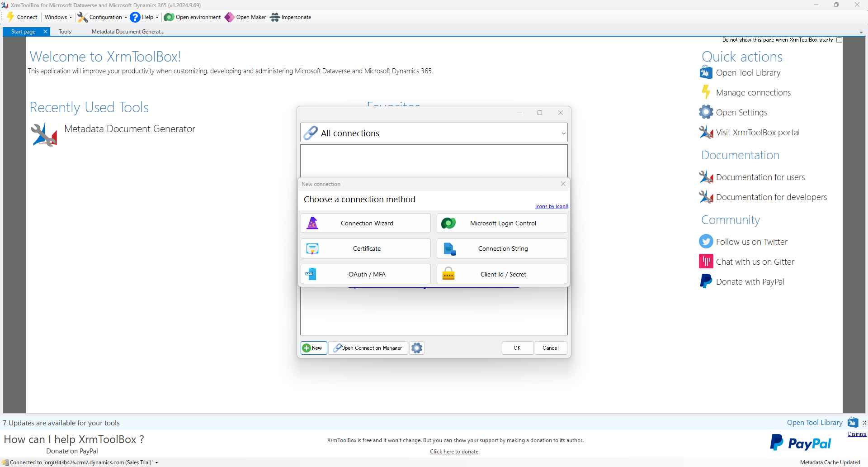This screenshot has height=467, width=868.
Task: Expand the Help dropdown arrow
Action: (157, 17)
